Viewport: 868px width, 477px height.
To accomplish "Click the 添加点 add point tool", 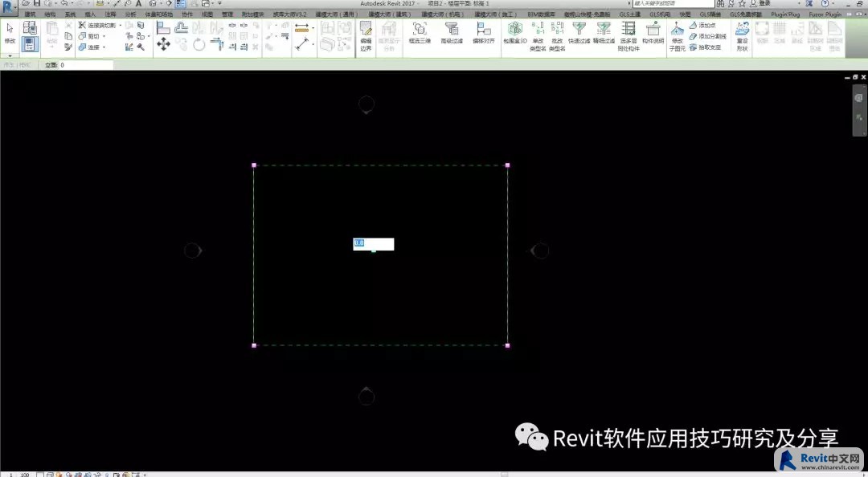I will point(702,26).
